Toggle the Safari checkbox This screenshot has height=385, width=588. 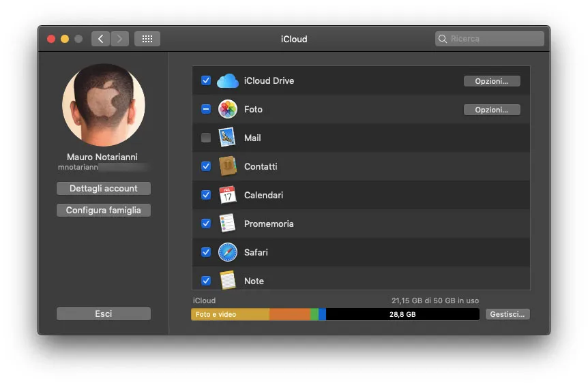coord(206,252)
